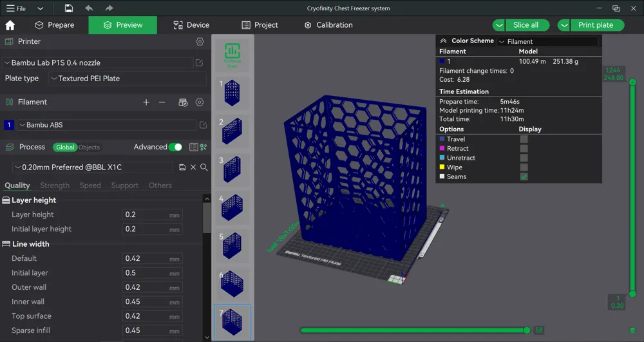Open the File menu dropdown arrow
Viewport: 644px width, 342px height.
click(40, 8)
